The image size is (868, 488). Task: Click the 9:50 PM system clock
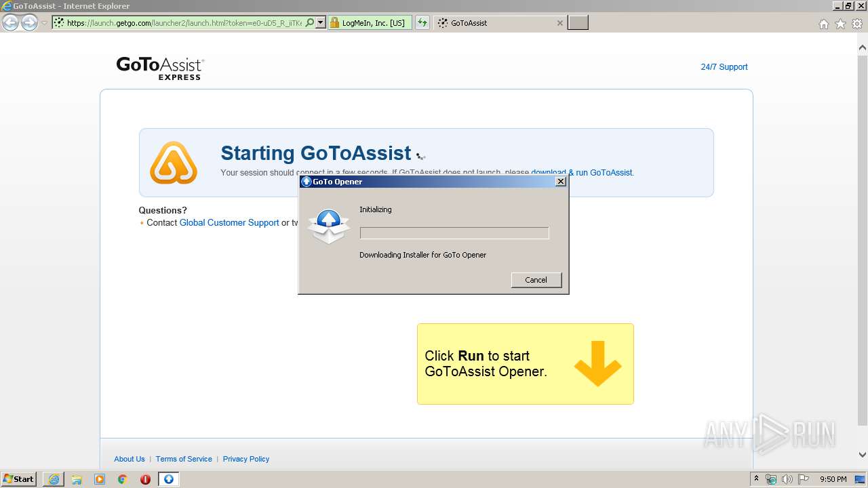833,479
